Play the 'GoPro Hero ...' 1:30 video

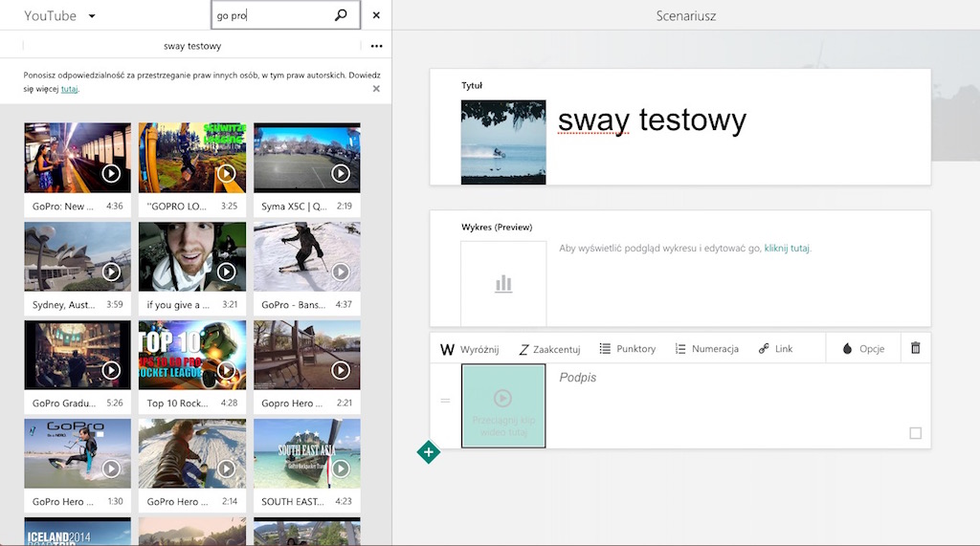[x=111, y=469]
